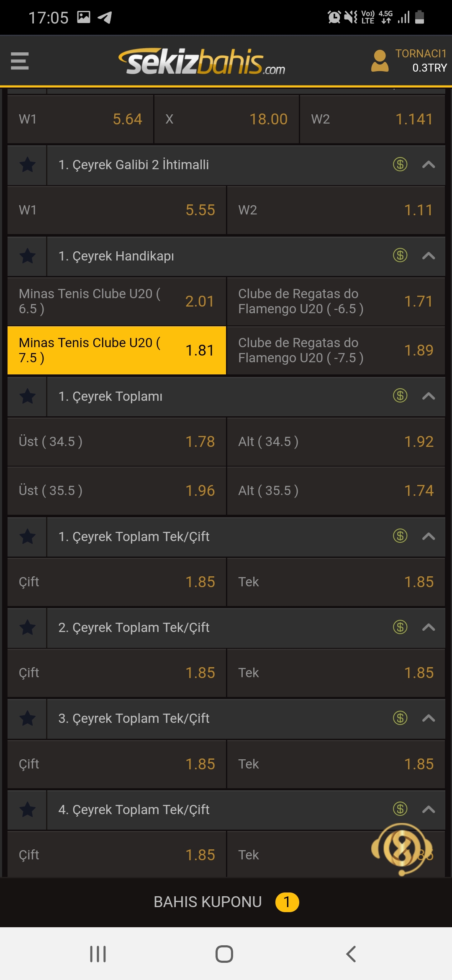Collapse the 4. Çeyrek Toplam Tek/Çift section

click(429, 810)
